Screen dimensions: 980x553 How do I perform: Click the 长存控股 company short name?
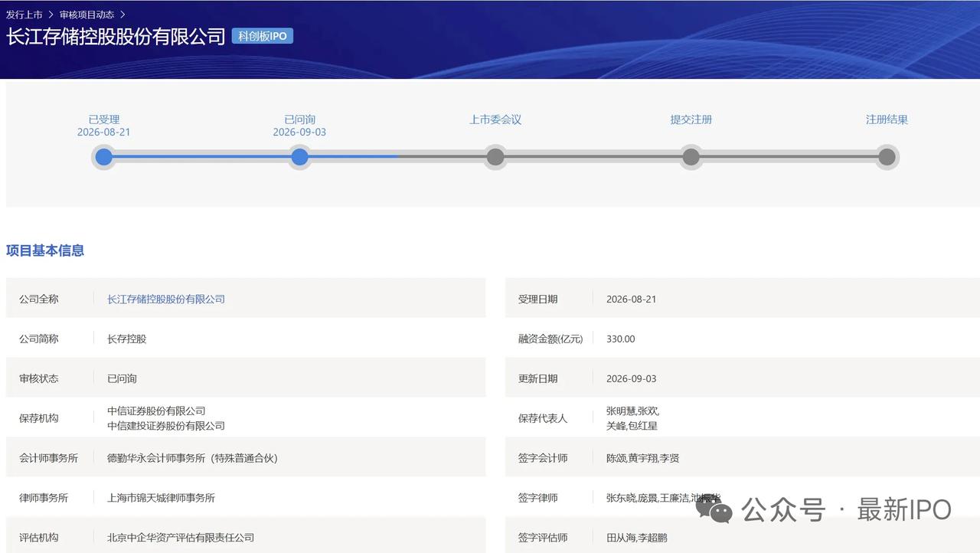(127, 339)
